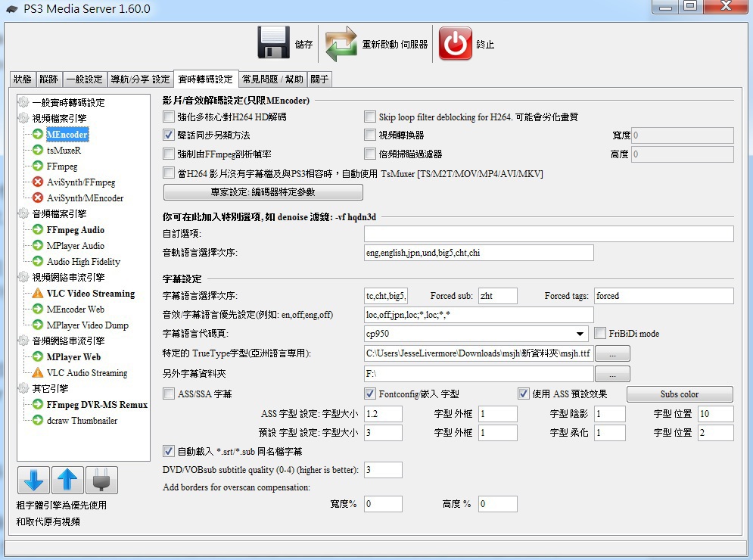Click green icon beside Audio High Fidelity
Viewport: 753px width, 560px height.
[x=38, y=261]
